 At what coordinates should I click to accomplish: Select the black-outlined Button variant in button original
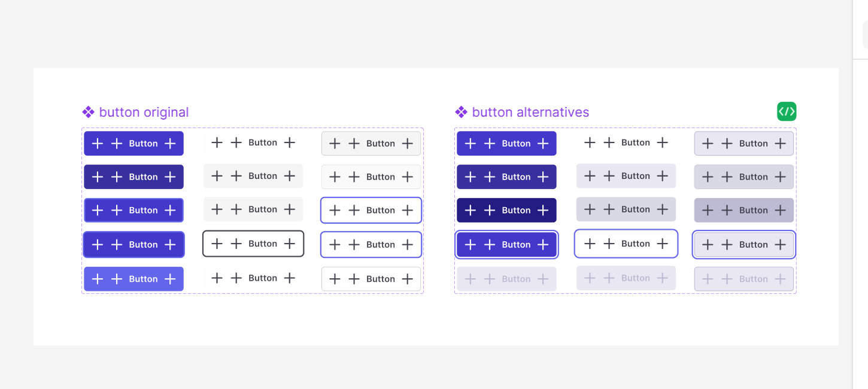click(253, 244)
